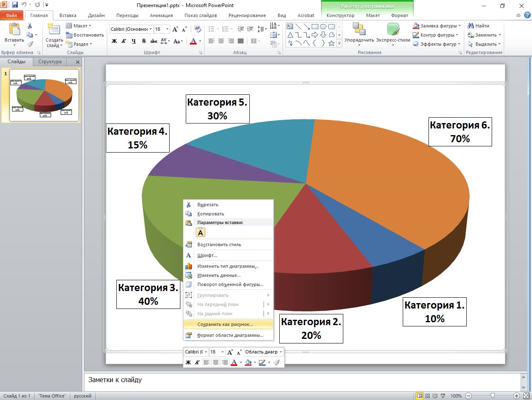Switch to the Вставка ribbon tab
Viewport: 532px width, 400px height.
pyautogui.click(x=68, y=15)
